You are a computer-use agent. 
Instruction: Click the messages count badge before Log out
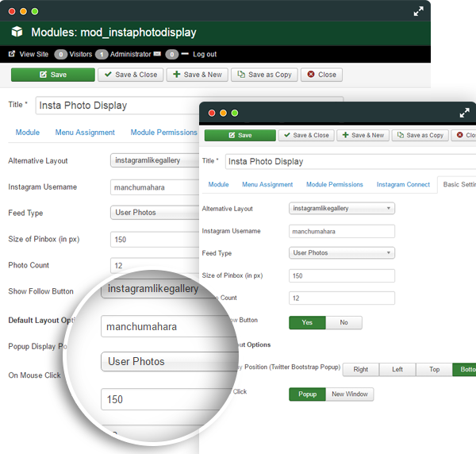[x=172, y=54]
